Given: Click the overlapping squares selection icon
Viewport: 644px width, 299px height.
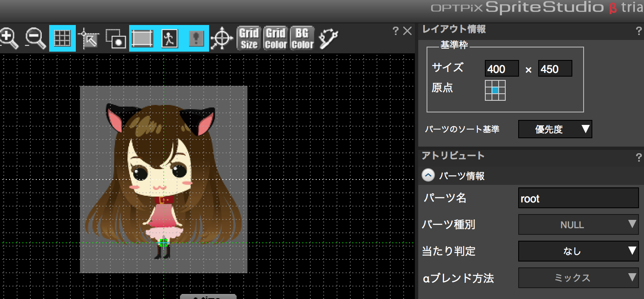Looking at the screenshot, I should pos(115,38).
